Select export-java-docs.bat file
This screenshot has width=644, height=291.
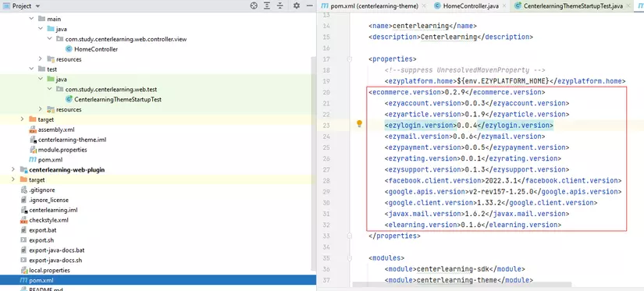coord(57,250)
